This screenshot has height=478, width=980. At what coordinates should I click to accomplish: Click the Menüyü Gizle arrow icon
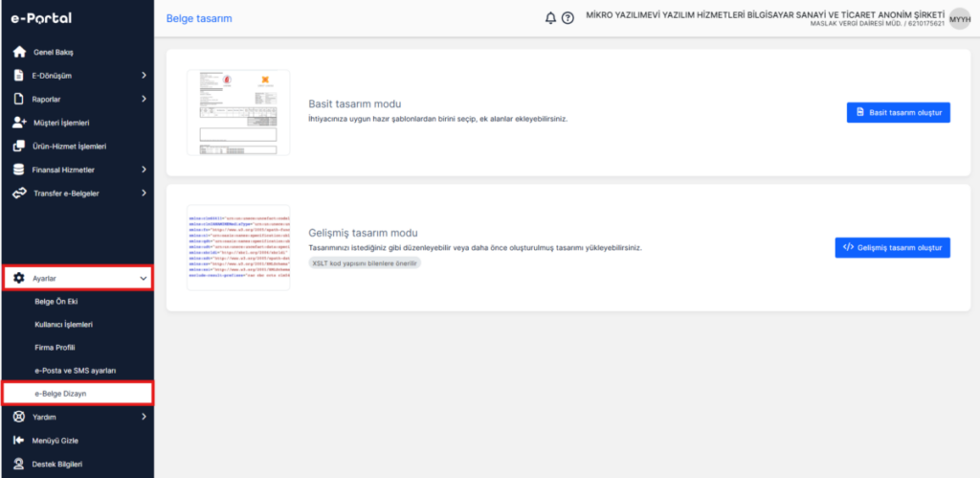(x=19, y=441)
